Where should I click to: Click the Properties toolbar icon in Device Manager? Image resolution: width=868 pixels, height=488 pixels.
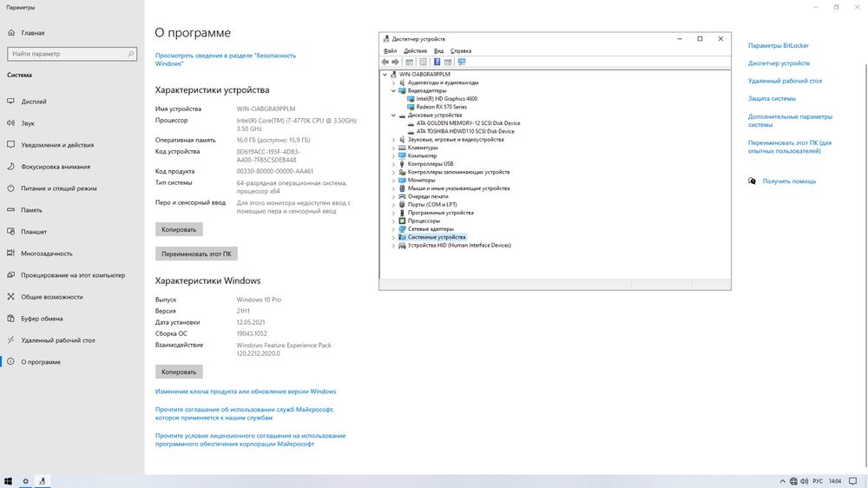423,62
